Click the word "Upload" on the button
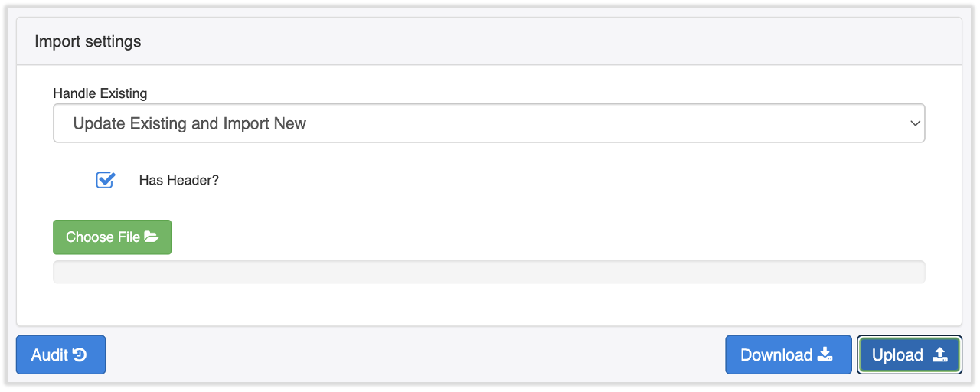 pyautogui.click(x=897, y=355)
